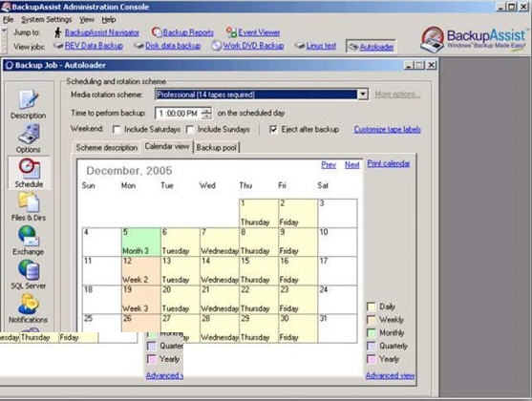532x401 pixels.
Task: Minimize the Backup Job Autoloader window
Action: point(409,65)
